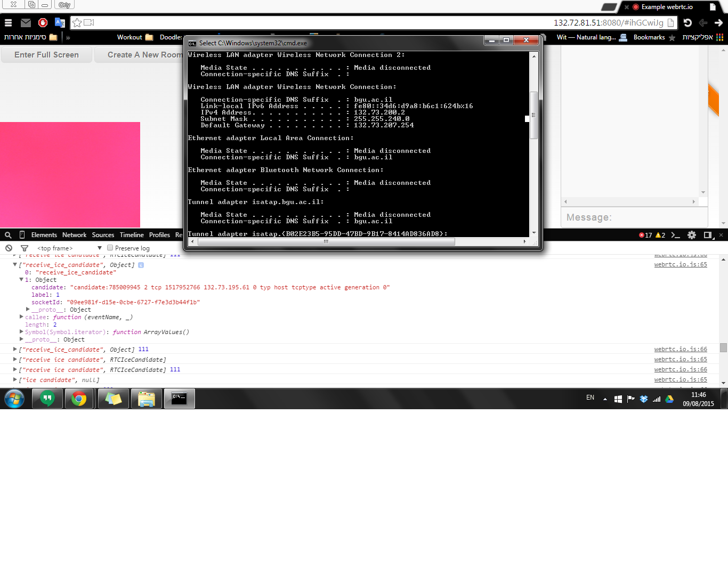
Task: Click the wireless signal tray icon
Action: coord(657,399)
